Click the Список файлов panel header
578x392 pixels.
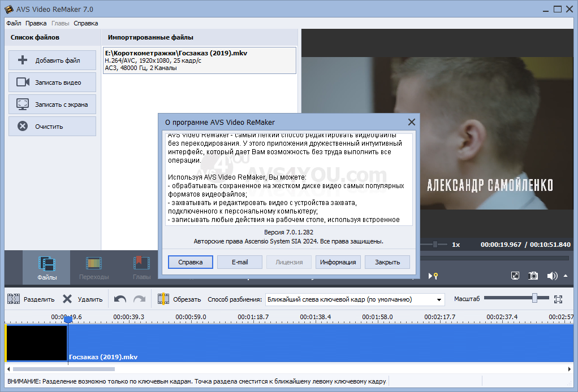[x=34, y=37]
